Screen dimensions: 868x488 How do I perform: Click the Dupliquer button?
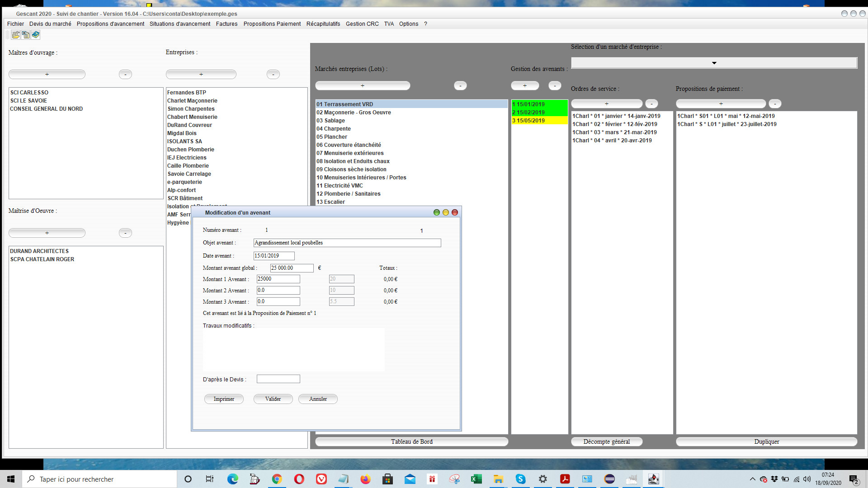tap(766, 442)
